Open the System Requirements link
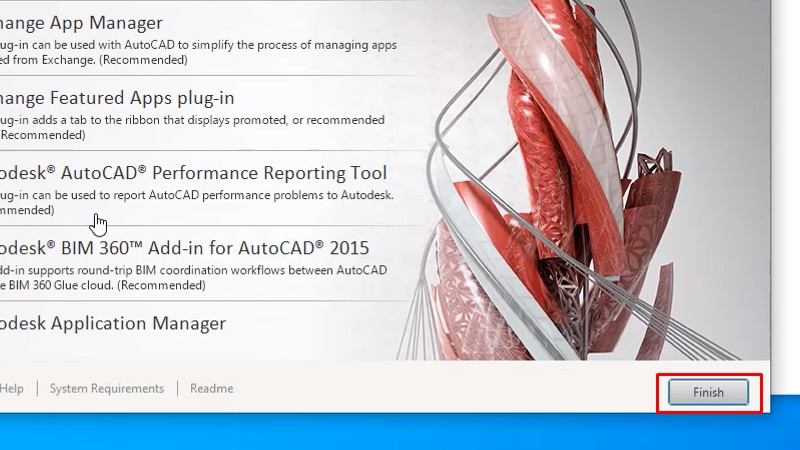This screenshot has height=450, width=800. (x=107, y=388)
